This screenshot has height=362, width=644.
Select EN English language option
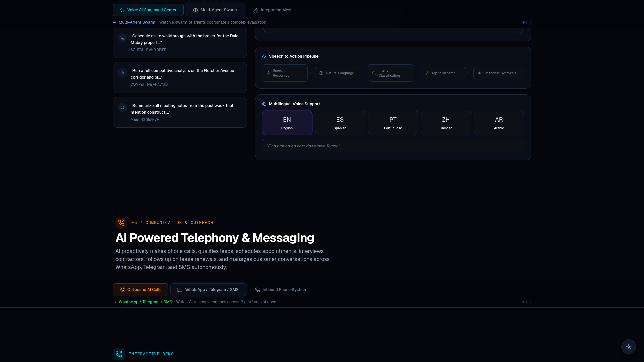(x=287, y=123)
